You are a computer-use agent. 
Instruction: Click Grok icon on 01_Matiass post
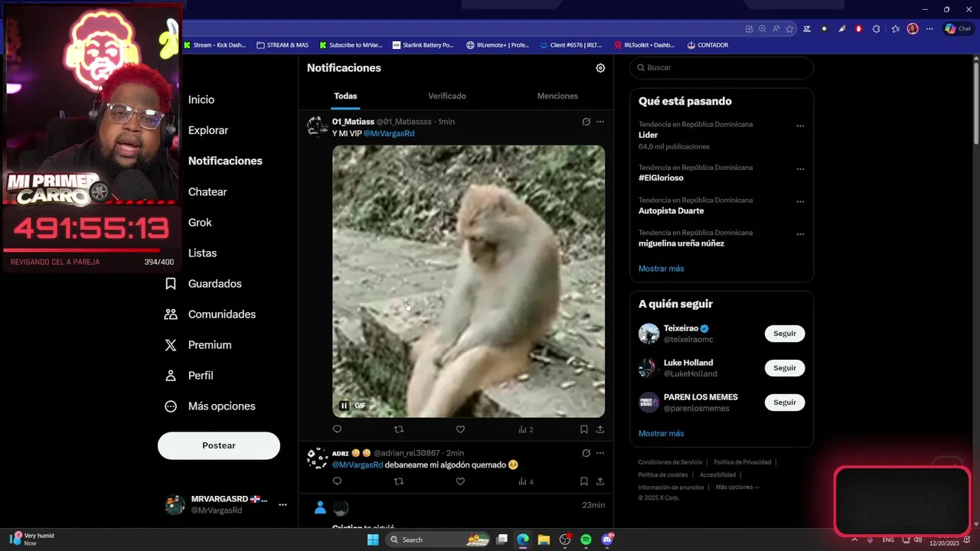point(586,122)
